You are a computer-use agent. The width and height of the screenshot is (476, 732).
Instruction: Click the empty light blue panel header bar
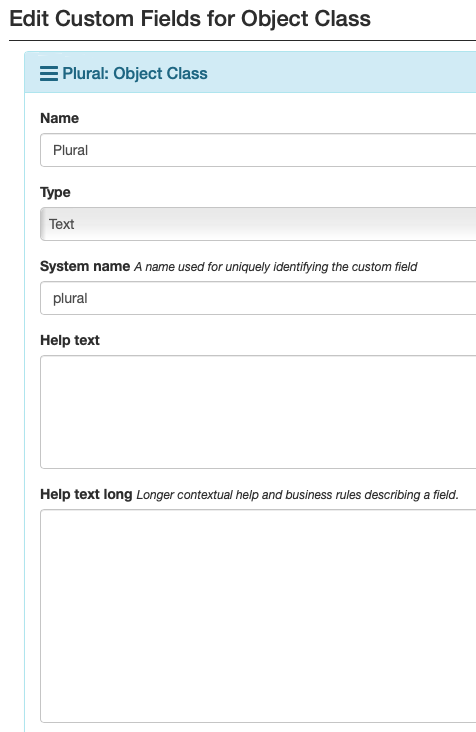click(x=341, y=74)
